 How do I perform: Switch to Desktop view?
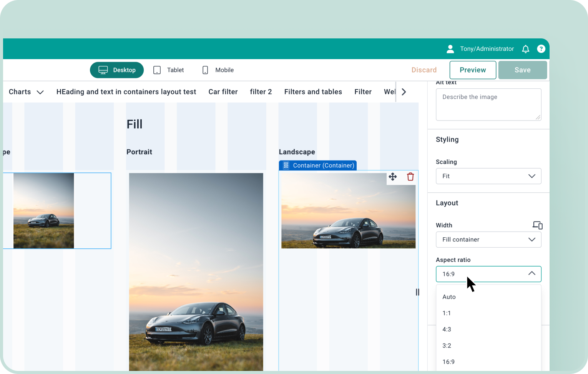(x=117, y=70)
